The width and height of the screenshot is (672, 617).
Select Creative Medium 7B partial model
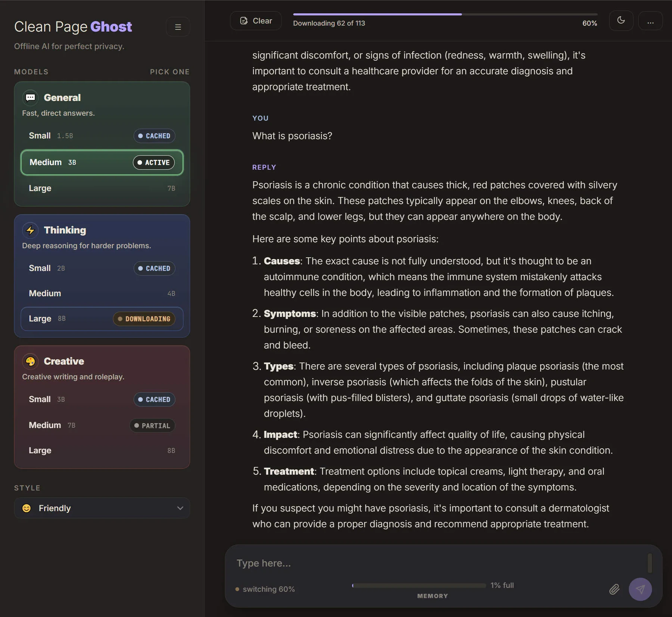(102, 425)
